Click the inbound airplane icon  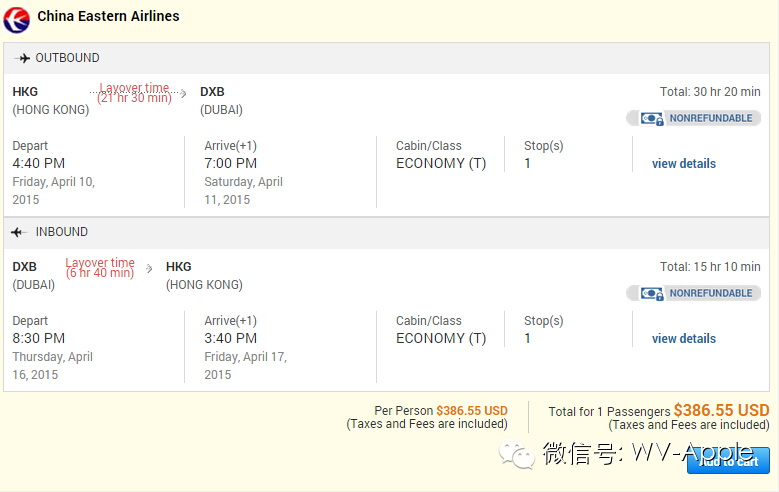click(17, 232)
